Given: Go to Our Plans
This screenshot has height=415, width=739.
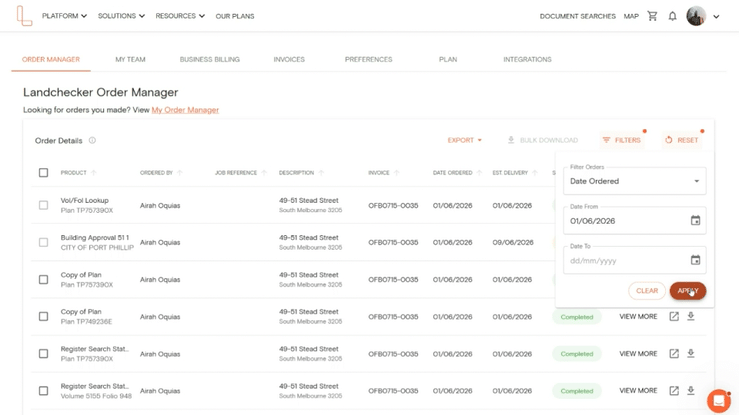Looking at the screenshot, I should tap(235, 16).
